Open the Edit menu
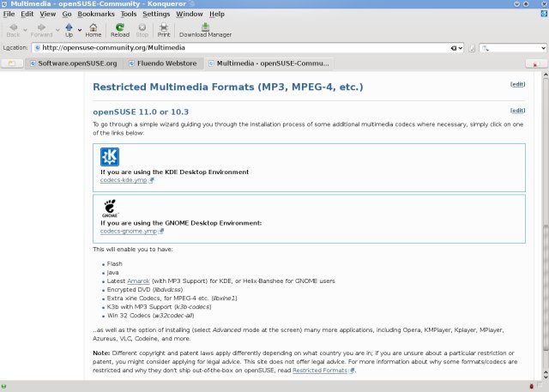This screenshot has width=549, height=392. (27, 14)
